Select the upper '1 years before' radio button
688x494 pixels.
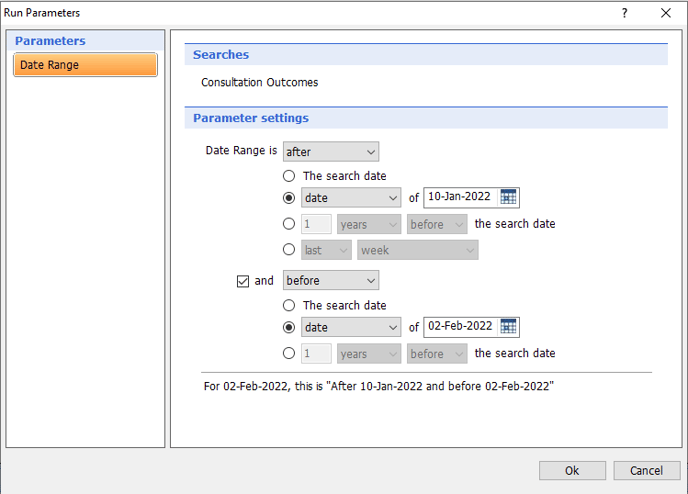289,224
